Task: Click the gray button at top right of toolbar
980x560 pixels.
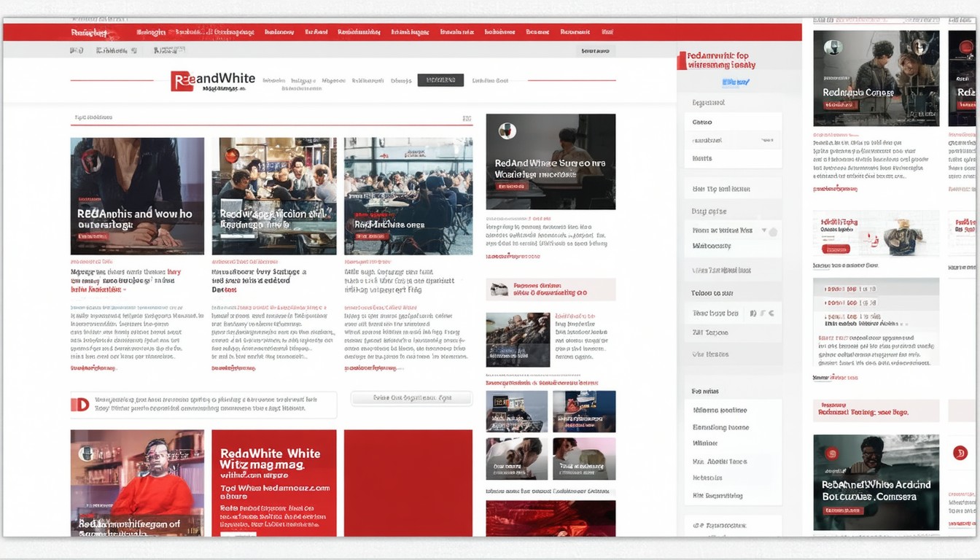Action: click(x=596, y=51)
